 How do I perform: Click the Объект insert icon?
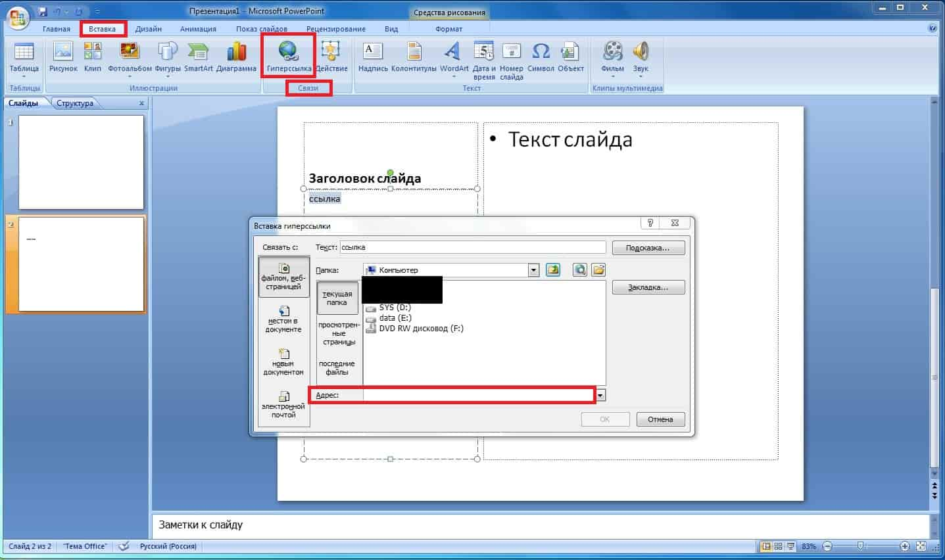(x=570, y=51)
